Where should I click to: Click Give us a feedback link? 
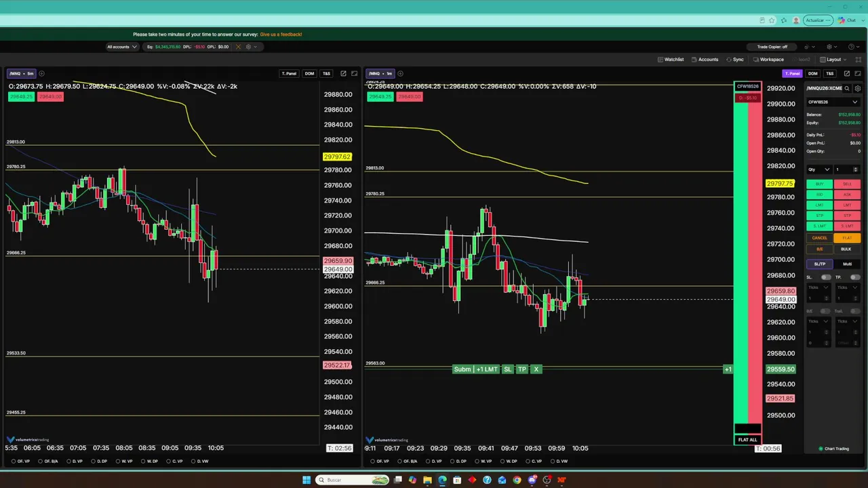(x=281, y=35)
